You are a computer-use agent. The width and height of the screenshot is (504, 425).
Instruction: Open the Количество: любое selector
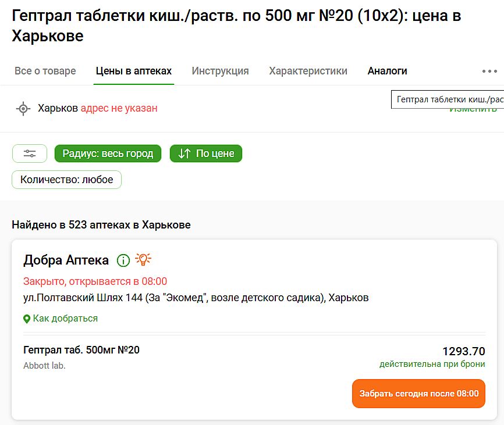[66, 180]
